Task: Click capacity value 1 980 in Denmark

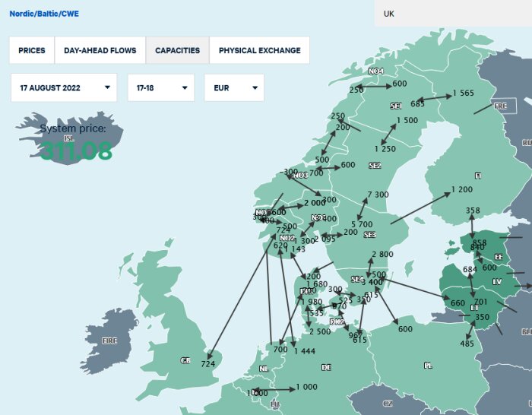Action: (312, 302)
